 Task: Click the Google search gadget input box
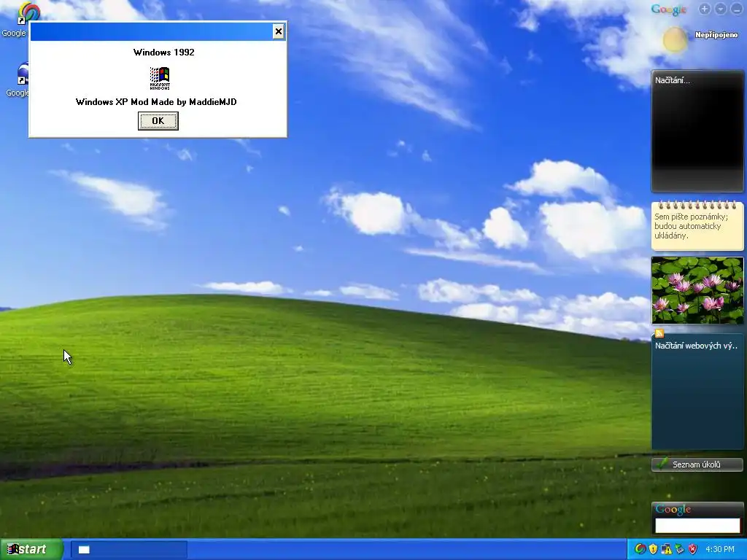697,526
